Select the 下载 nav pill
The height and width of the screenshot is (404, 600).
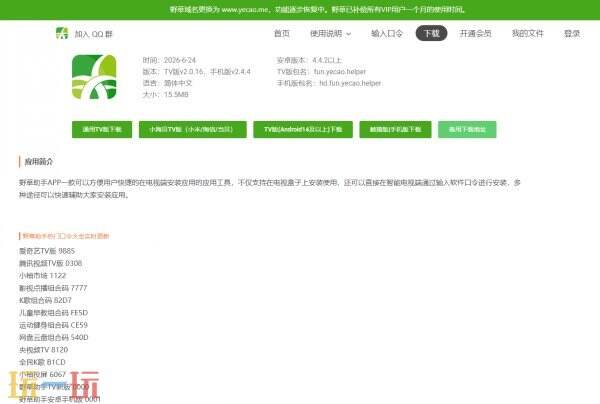click(x=431, y=33)
